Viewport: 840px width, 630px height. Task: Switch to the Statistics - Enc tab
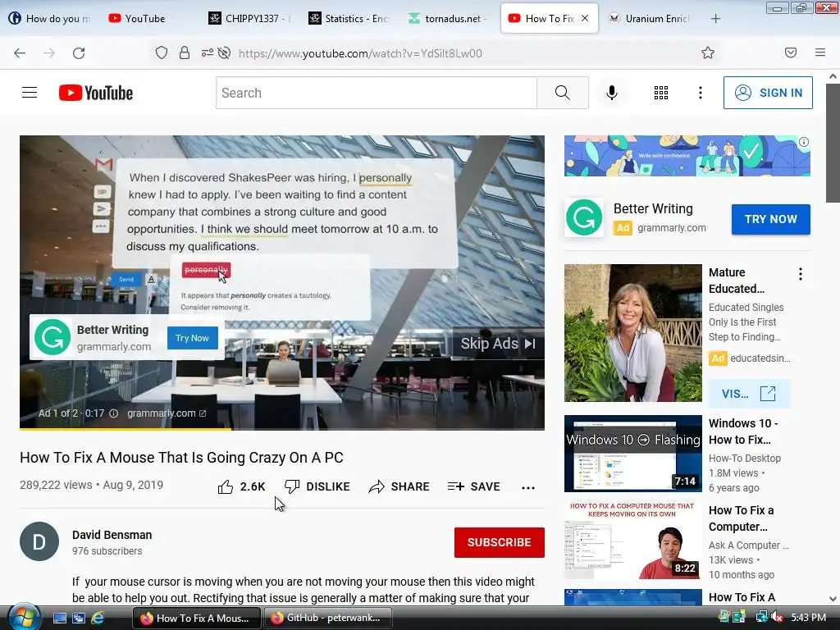tap(349, 19)
